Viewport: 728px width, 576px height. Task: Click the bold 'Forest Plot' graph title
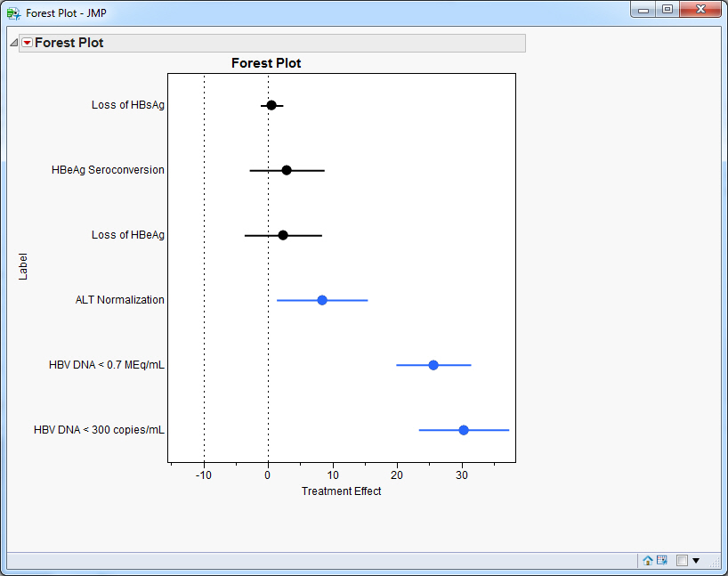pyautogui.click(x=266, y=63)
